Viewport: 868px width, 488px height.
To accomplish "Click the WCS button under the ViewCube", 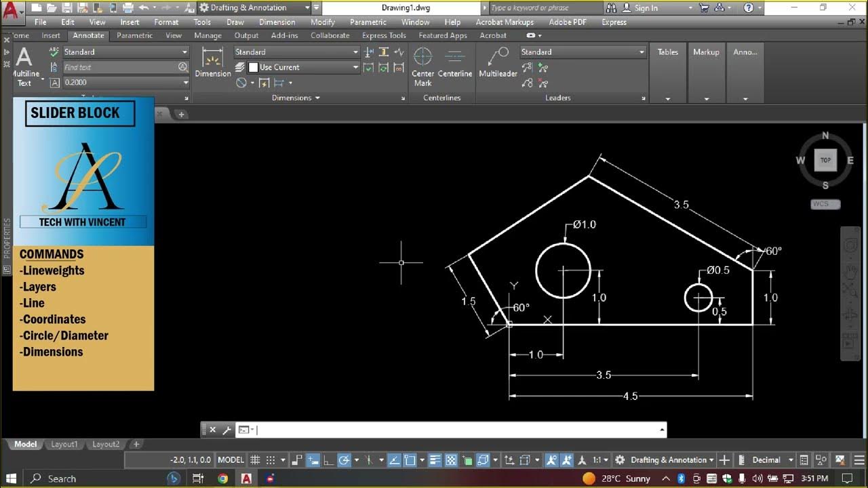I will point(825,203).
